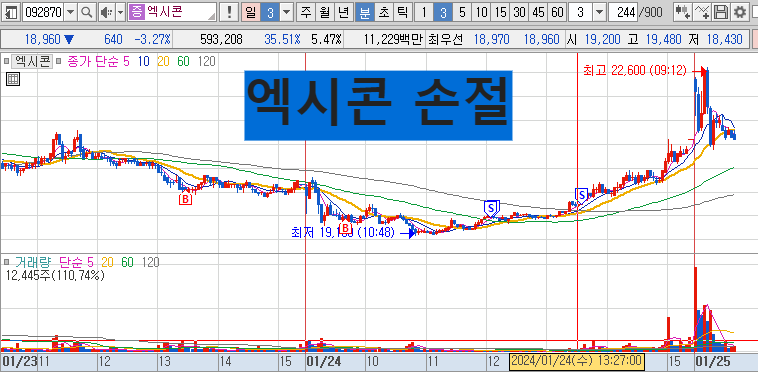The image size is (758, 372).
Task: Open custom interval dropdown before 244/900
Action: coord(599,12)
